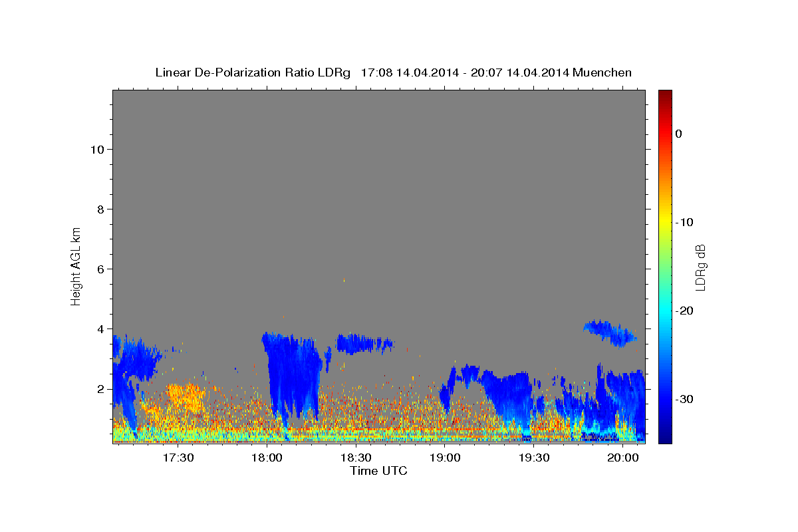
Task: Click the plot title 'Linear De-Polarization Ratio LDRg'
Action: [253, 72]
